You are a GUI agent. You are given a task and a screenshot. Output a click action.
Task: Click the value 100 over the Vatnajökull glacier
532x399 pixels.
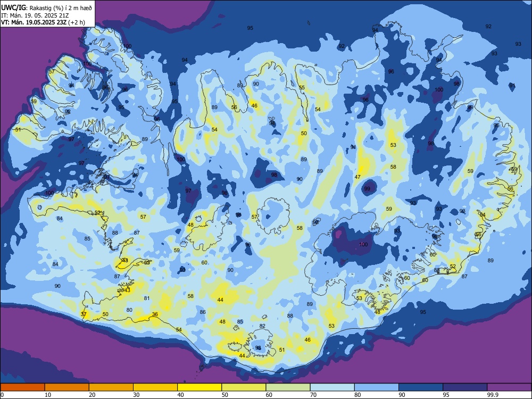(x=363, y=244)
